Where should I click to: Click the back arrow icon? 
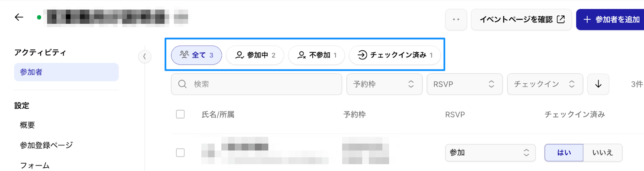[x=19, y=17]
